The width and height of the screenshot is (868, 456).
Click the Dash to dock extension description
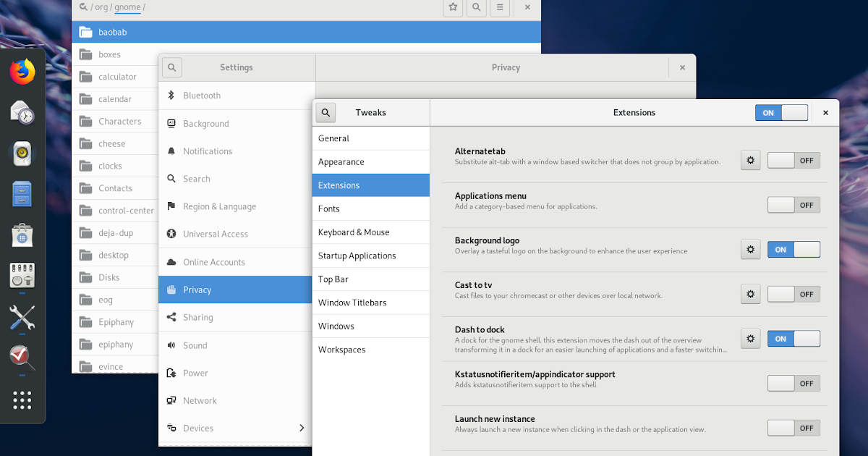592,345
